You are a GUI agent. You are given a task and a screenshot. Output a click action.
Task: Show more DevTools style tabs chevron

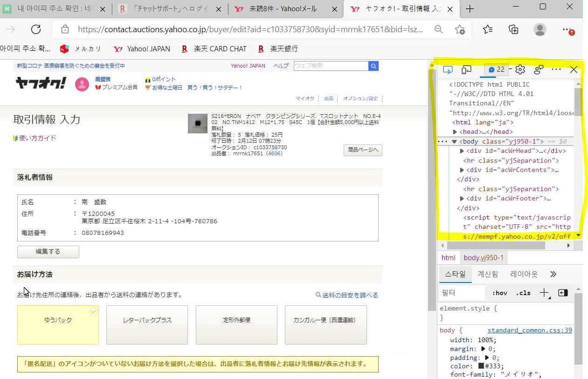click(553, 274)
